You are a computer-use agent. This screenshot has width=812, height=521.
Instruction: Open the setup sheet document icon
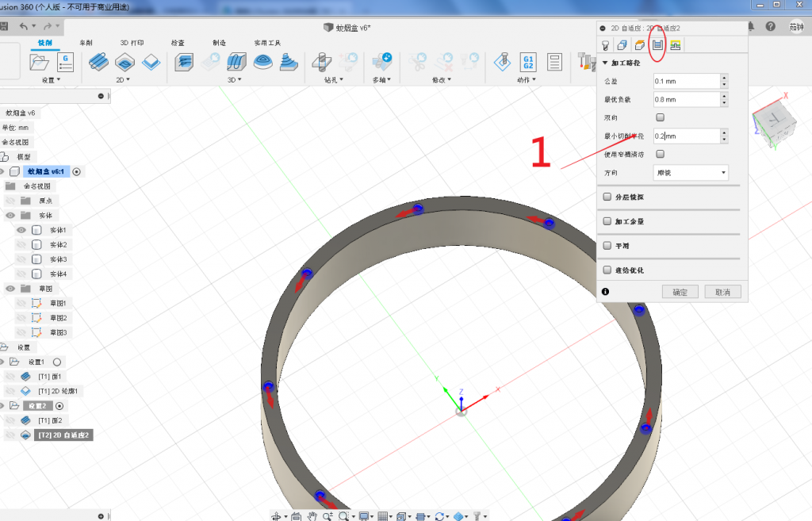(554, 63)
